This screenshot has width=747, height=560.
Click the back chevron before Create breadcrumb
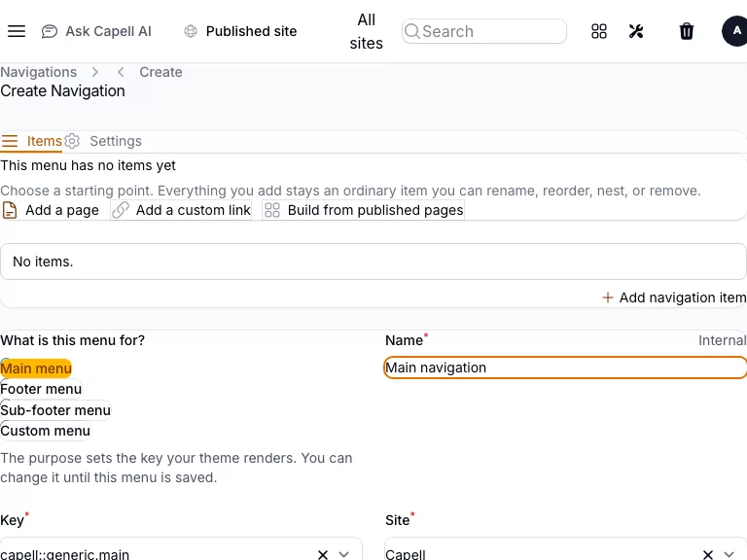[121, 72]
